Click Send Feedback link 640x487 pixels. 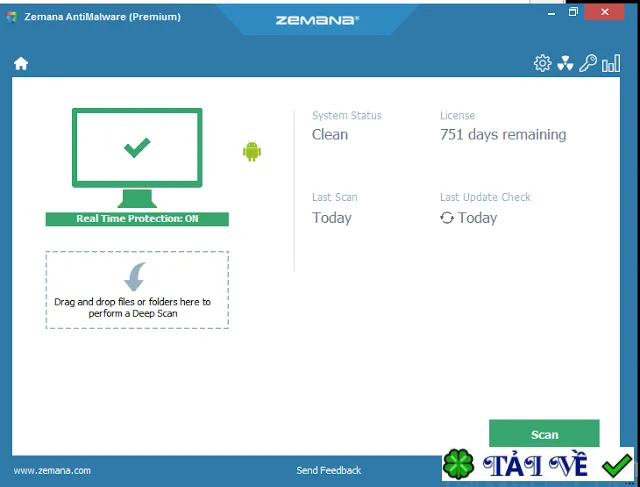(x=329, y=471)
